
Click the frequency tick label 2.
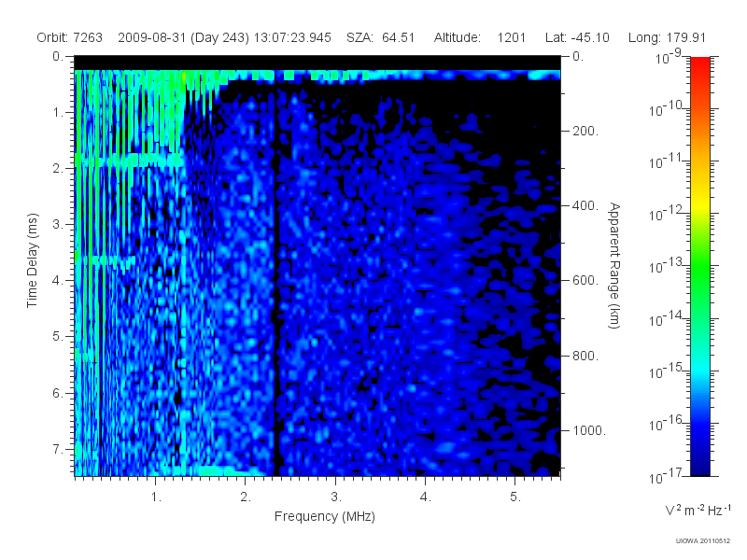(x=246, y=497)
